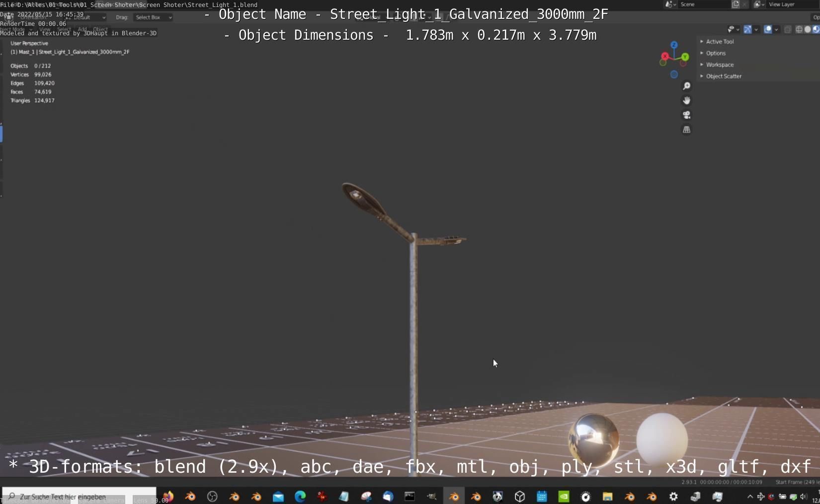Click the new scene icon beside Scene
820x504 pixels.
736,4
